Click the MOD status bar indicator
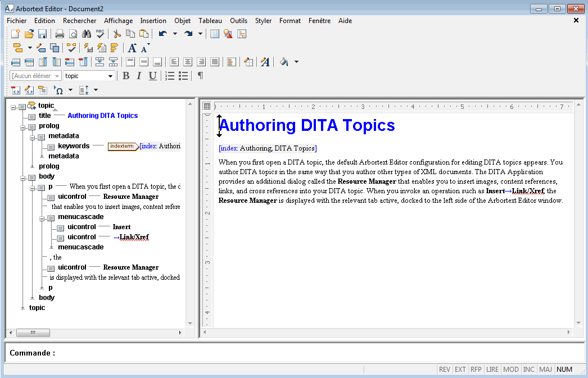588x378 pixels. 511,370
